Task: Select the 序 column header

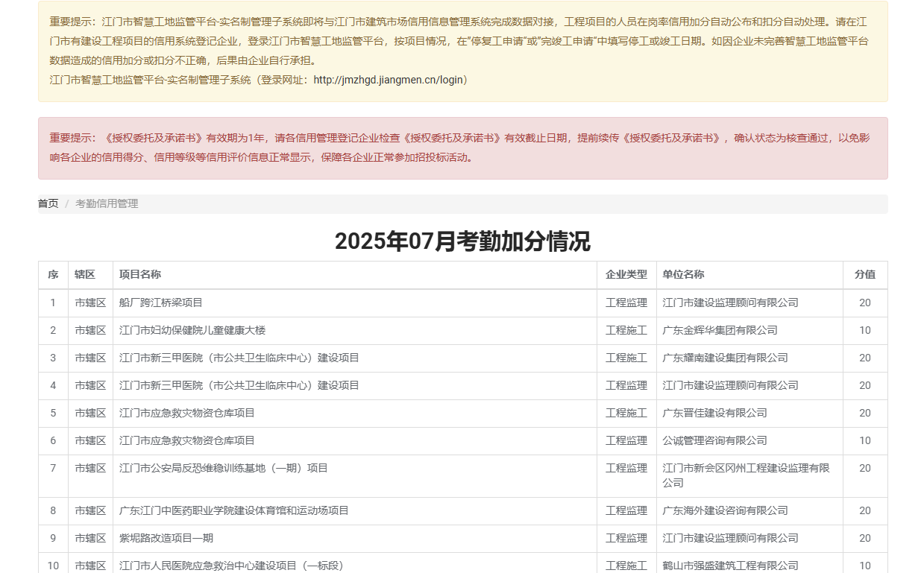Action: (53, 275)
